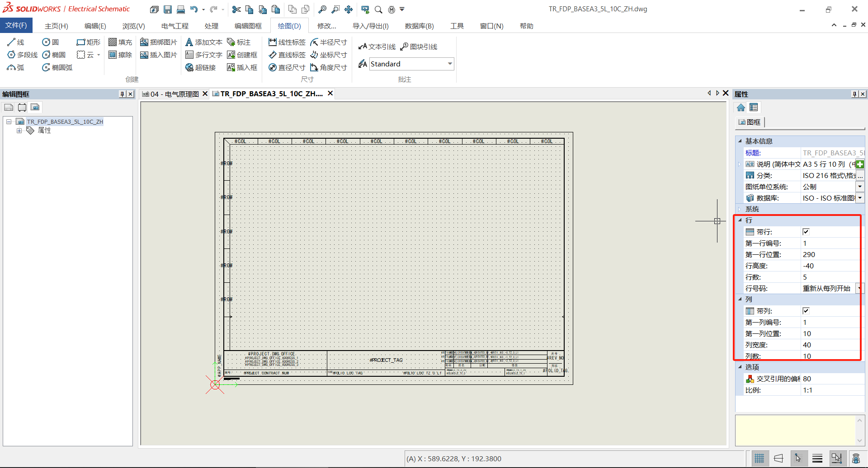Image resolution: width=868 pixels, height=468 pixels.
Task: Click the save icon in quick toolbar
Action: (168, 9)
